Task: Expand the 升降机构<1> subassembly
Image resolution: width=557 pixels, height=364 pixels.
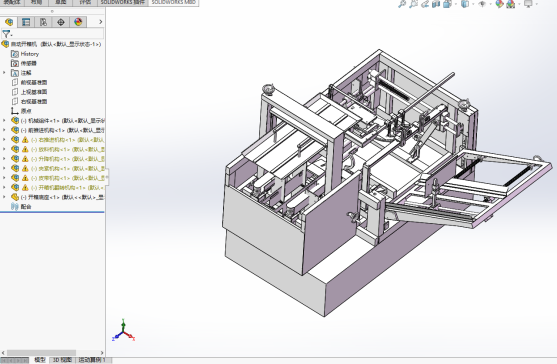Action: (x=4, y=159)
